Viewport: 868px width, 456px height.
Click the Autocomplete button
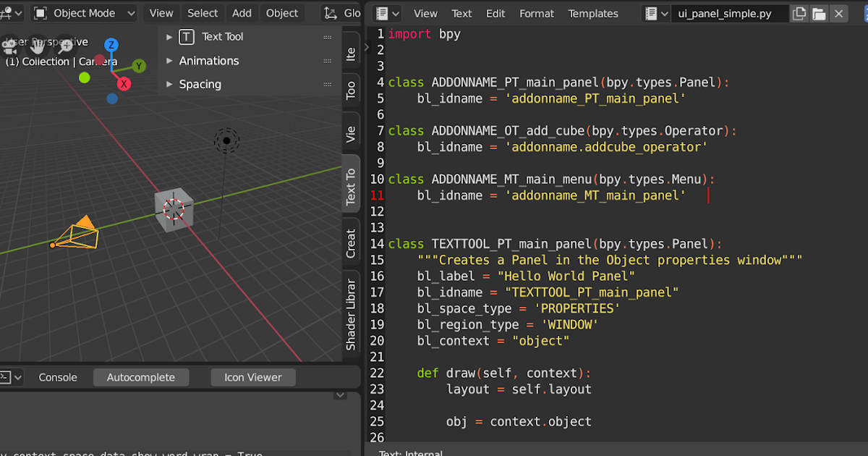tap(140, 377)
